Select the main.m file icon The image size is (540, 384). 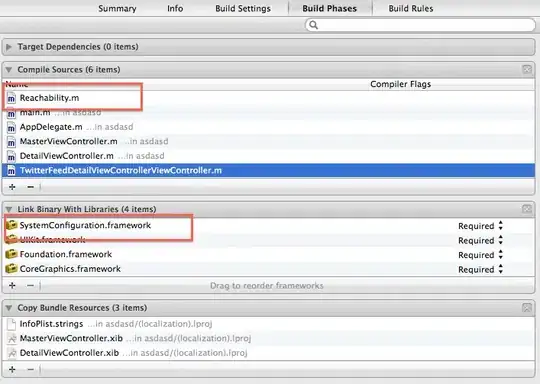(11, 113)
